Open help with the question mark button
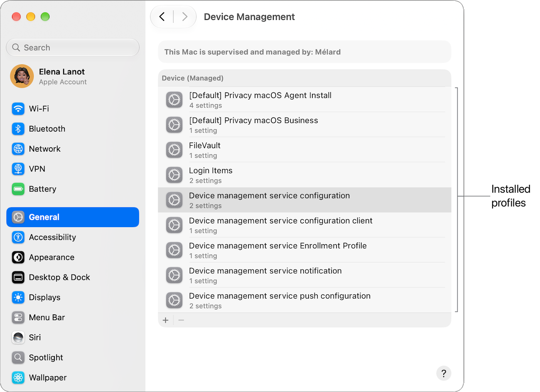Image resolution: width=540 pixels, height=392 pixels. click(x=444, y=373)
